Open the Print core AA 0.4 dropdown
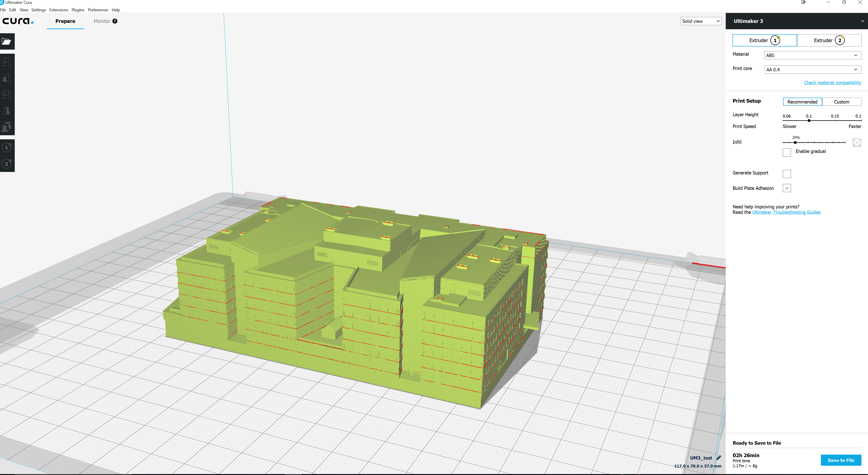 (813, 70)
